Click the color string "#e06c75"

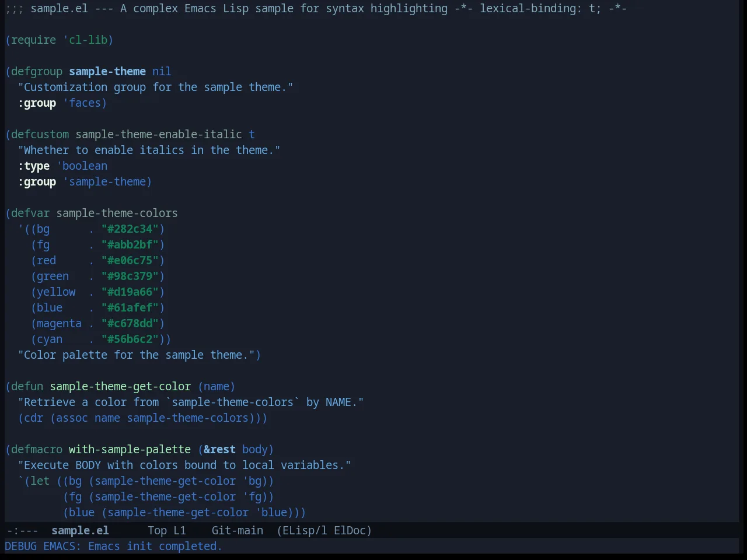coord(130,260)
